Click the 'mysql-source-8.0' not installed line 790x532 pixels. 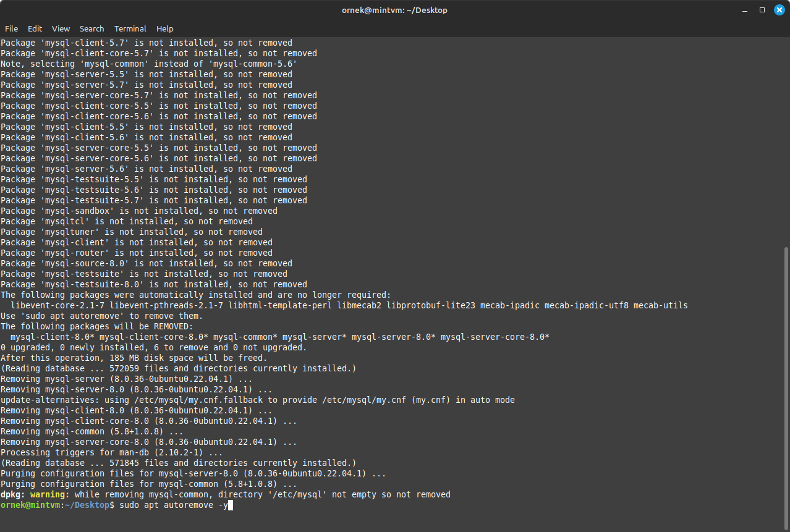pyautogui.click(x=147, y=264)
